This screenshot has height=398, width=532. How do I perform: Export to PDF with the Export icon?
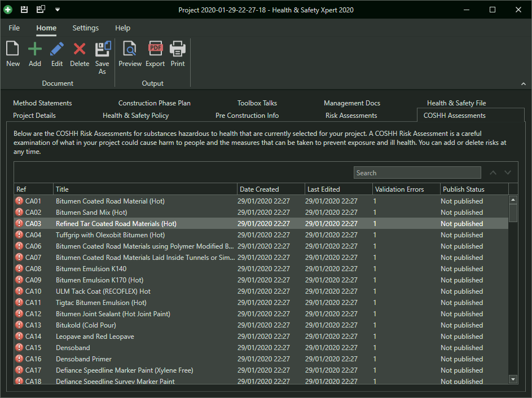[155, 54]
